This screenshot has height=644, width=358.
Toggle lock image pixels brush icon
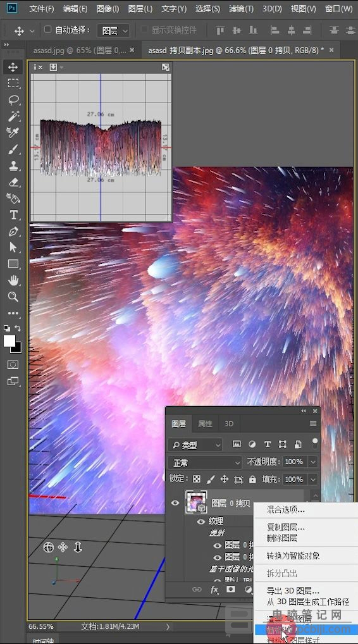pyautogui.click(x=211, y=480)
